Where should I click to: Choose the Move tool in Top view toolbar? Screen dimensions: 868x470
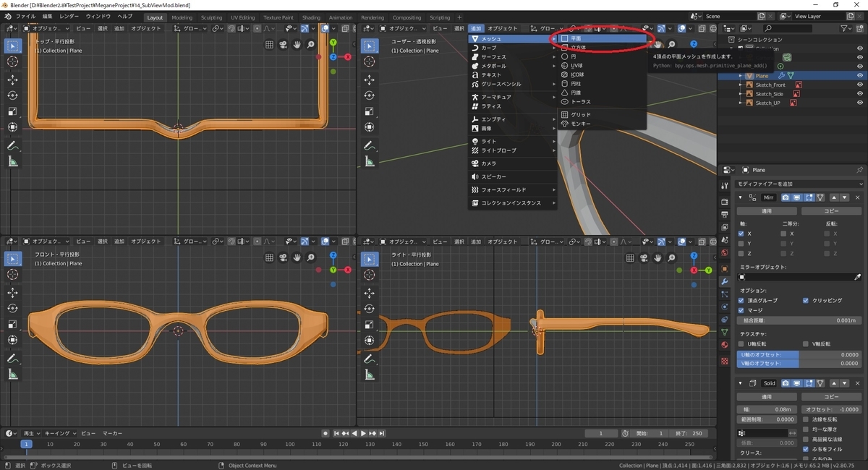click(12, 80)
